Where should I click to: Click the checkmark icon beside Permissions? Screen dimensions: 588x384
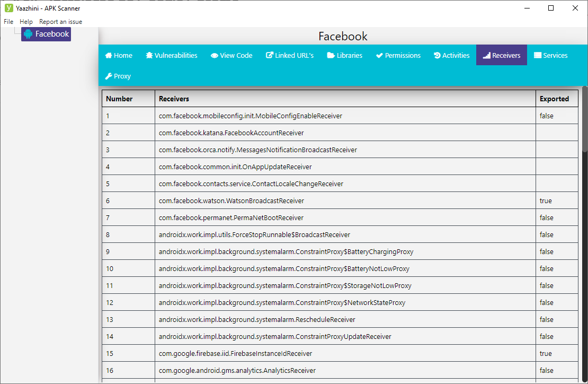(x=379, y=56)
